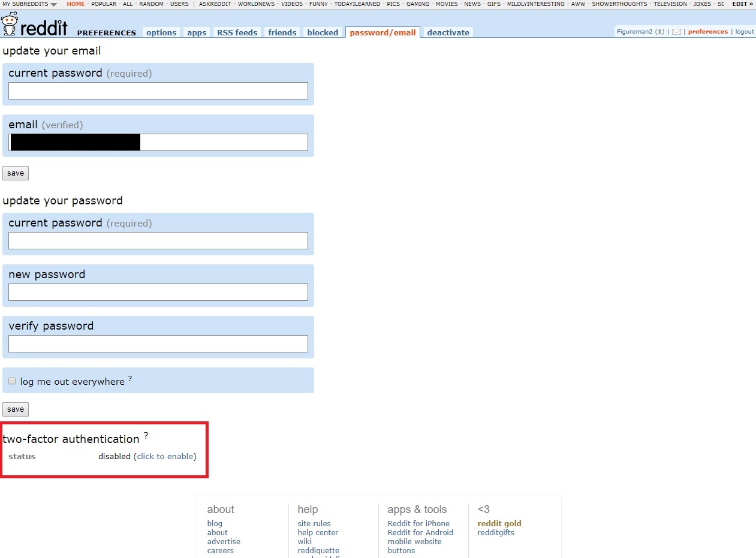Visit the PICS subreddit link
The width and height of the screenshot is (756, 558).
coord(393,4)
